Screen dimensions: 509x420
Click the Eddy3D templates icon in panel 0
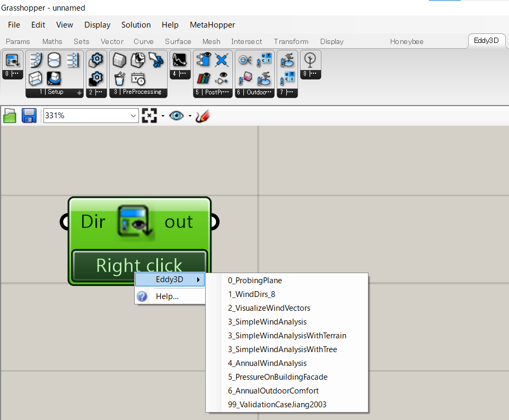(12, 60)
